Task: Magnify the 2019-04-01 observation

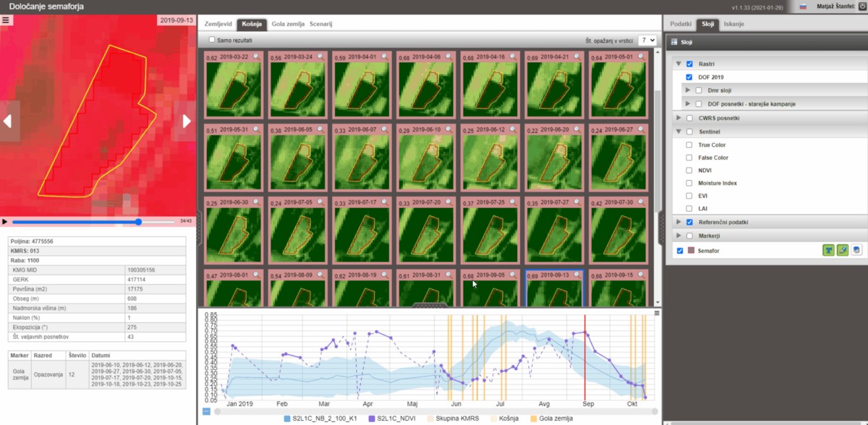Action: tap(385, 56)
